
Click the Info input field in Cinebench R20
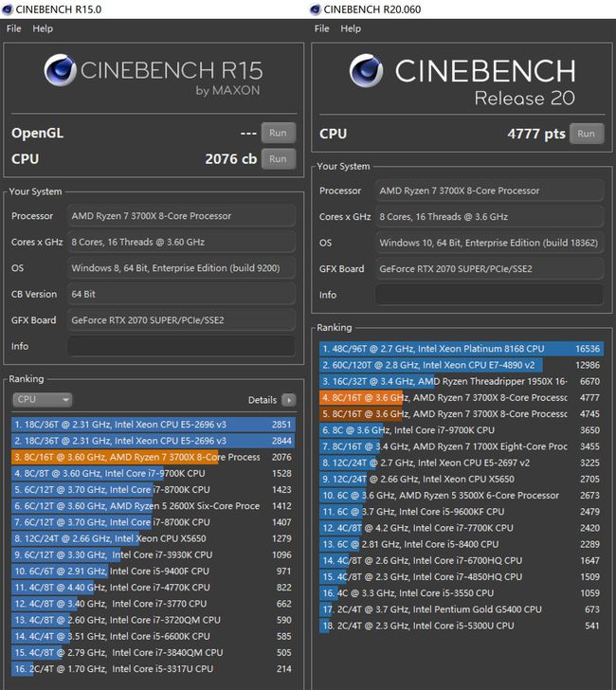(489, 295)
